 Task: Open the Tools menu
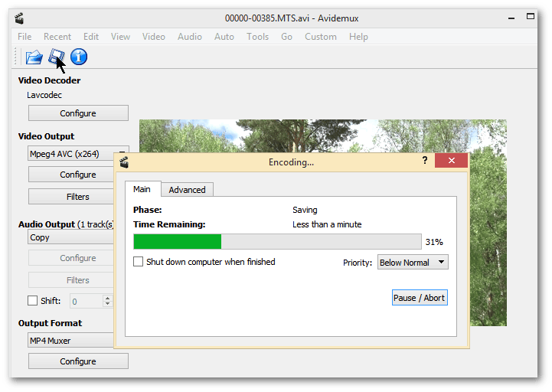(257, 37)
